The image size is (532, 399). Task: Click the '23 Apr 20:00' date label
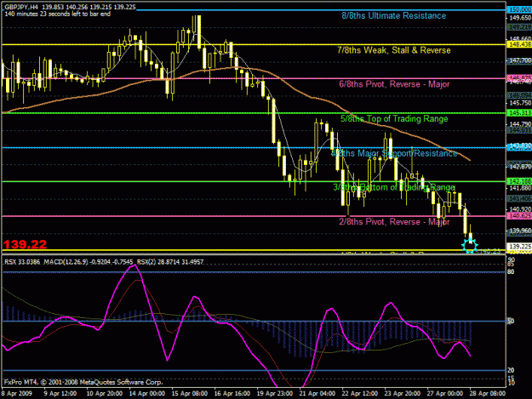[x=403, y=394]
